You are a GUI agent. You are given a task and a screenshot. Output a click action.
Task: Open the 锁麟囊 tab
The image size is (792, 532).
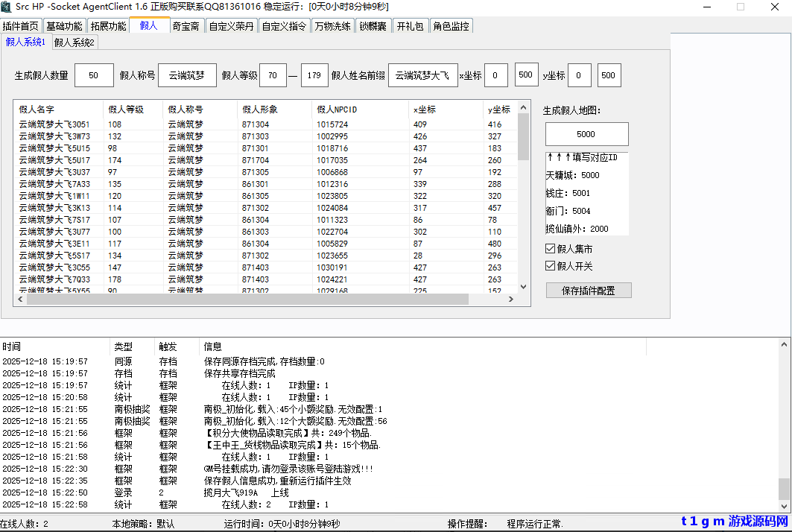373,25
